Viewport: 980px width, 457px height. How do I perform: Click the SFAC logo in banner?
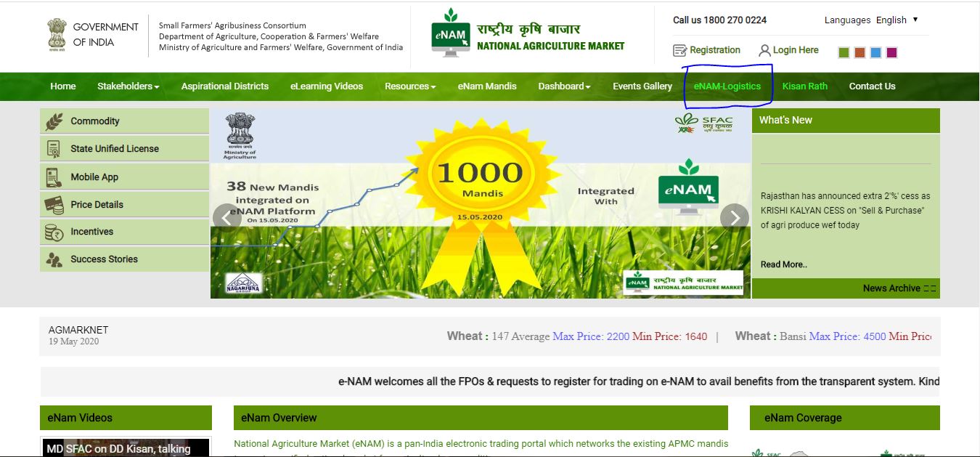click(x=703, y=124)
